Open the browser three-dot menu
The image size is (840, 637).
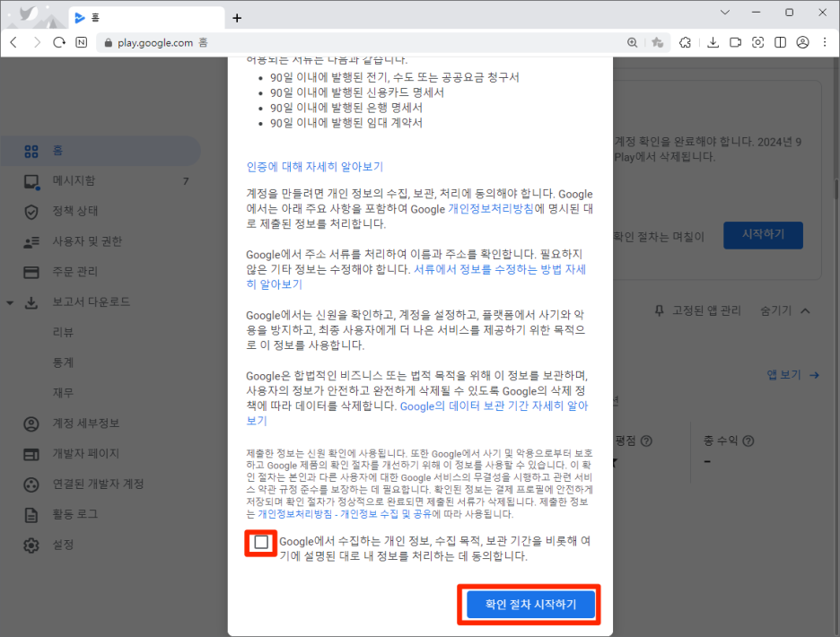[825, 42]
